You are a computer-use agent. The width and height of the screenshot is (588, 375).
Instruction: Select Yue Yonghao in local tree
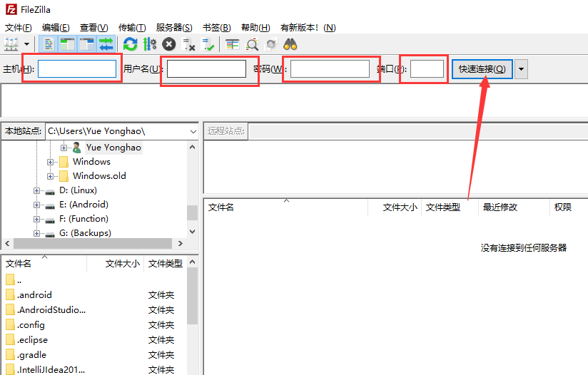pos(113,148)
